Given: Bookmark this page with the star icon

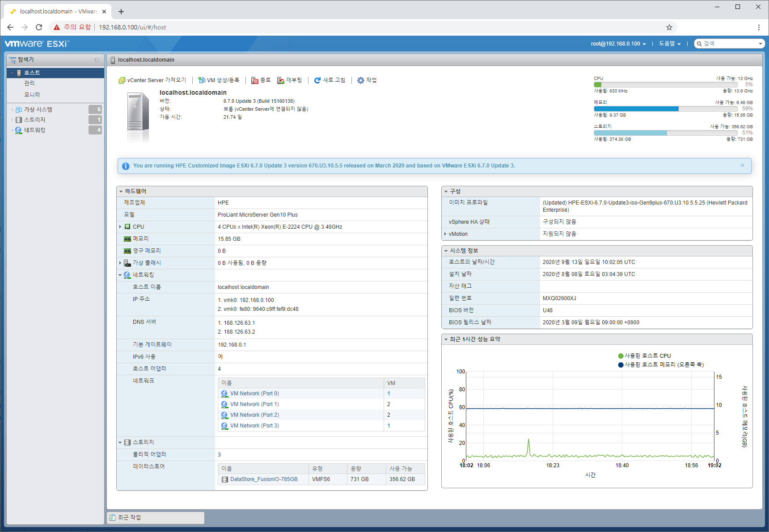Looking at the screenshot, I should click(669, 27).
